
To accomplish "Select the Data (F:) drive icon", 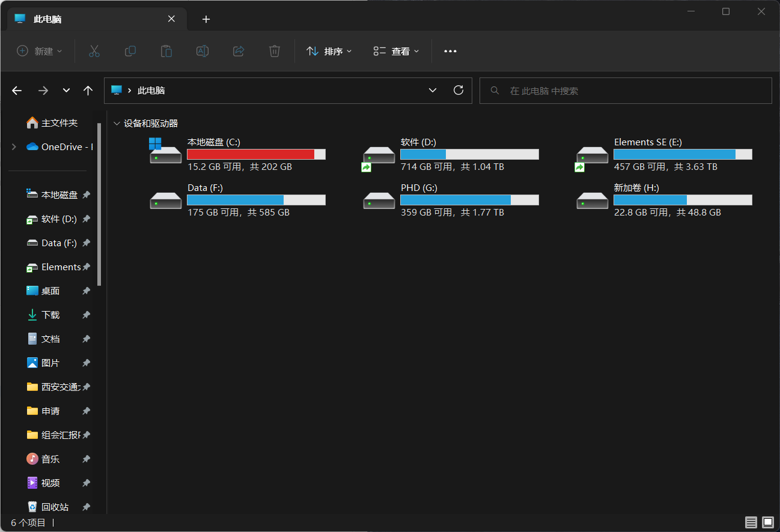I will tap(165, 201).
